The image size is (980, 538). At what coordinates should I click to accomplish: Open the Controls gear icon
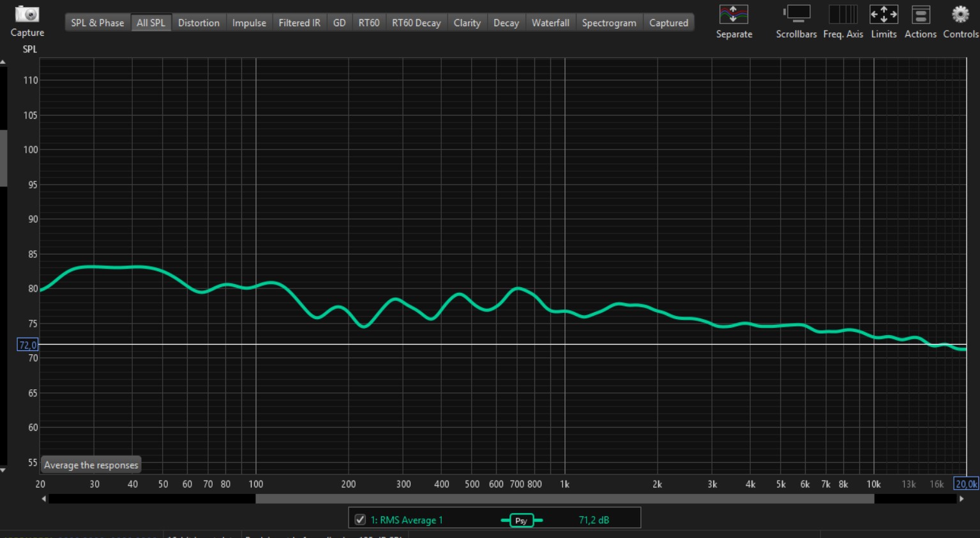pos(960,15)
